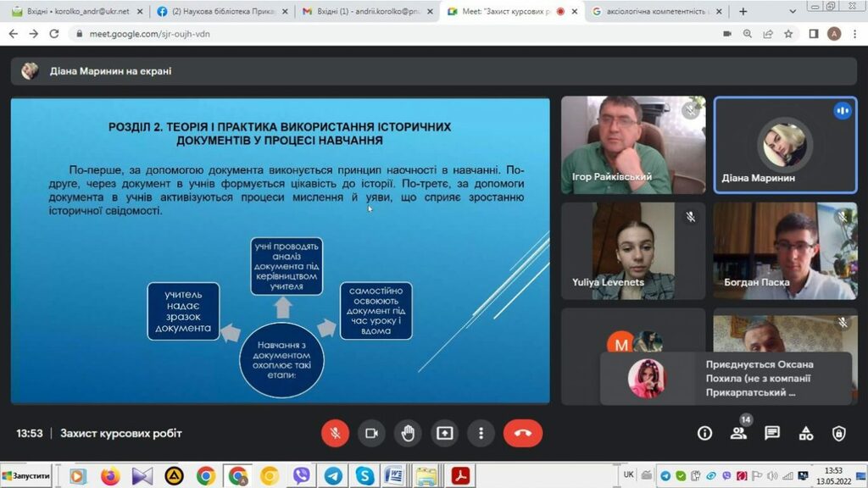The width and height of the screenshot is (868, 488).
Task: Open the three-dot more options menu
Action: coord(481,433)
